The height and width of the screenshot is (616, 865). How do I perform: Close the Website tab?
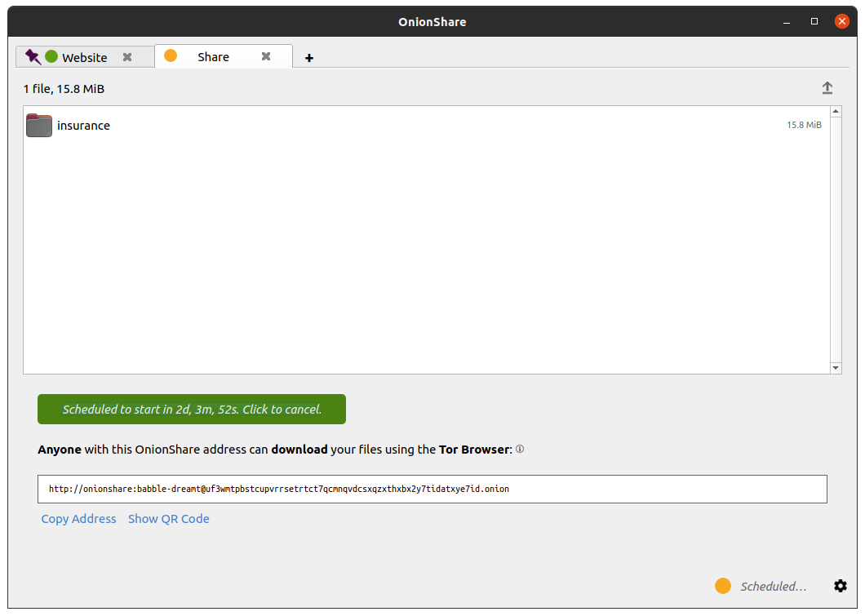(x=127, y=57)
